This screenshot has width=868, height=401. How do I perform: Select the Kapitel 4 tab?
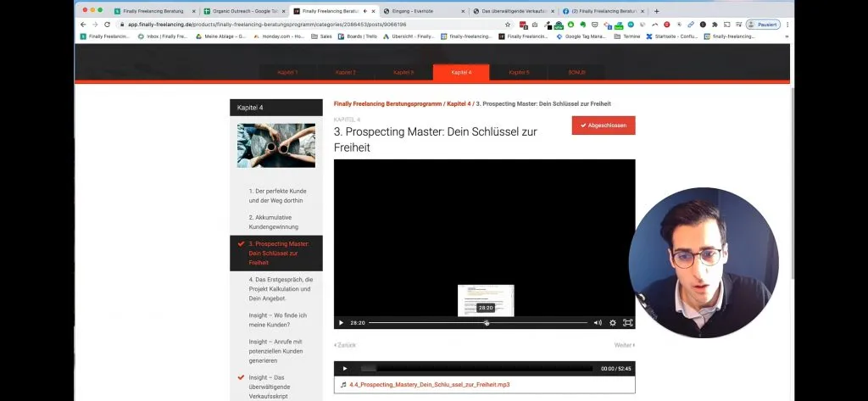coord(461,73)
